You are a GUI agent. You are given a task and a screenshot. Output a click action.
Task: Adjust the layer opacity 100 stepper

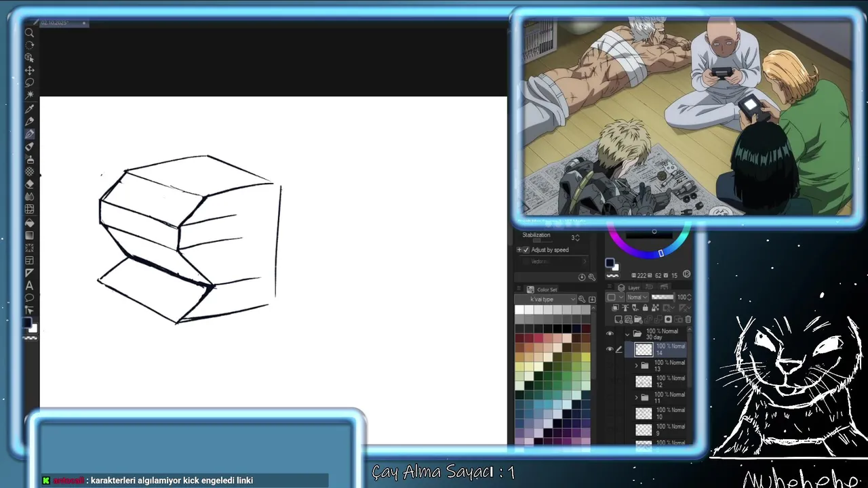(689, 297)
